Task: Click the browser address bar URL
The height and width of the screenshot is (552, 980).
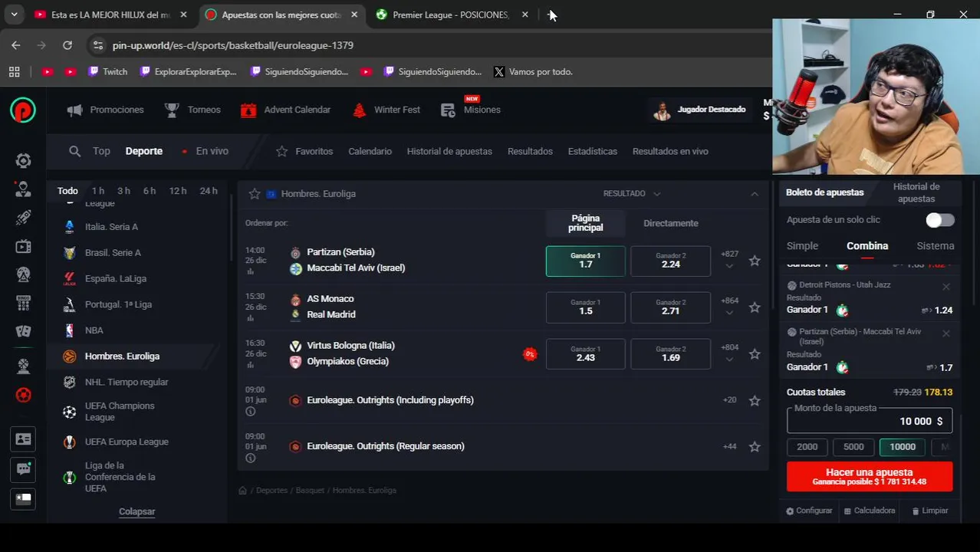Action: 233,45
